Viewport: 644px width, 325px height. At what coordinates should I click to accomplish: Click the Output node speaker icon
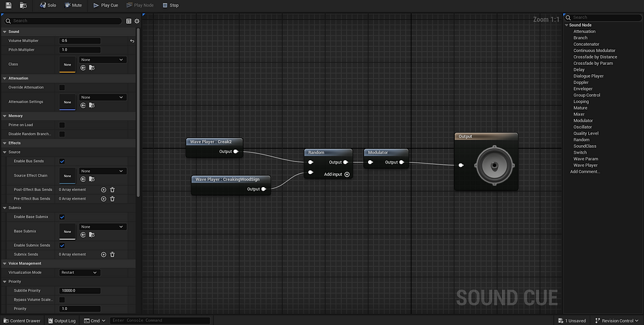tap(494, 165)
